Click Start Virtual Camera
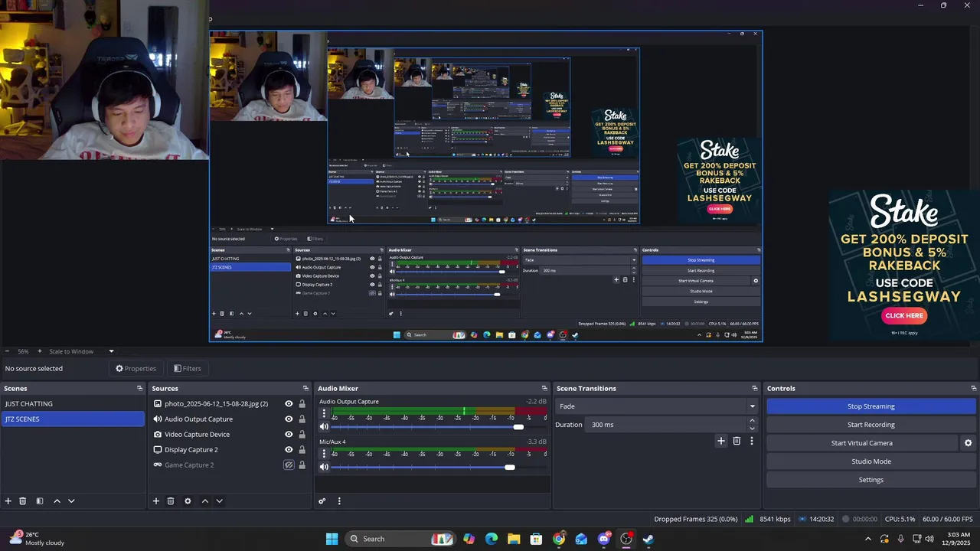Image resolution: width=980 pixels, height=551 pixels. 862,443
